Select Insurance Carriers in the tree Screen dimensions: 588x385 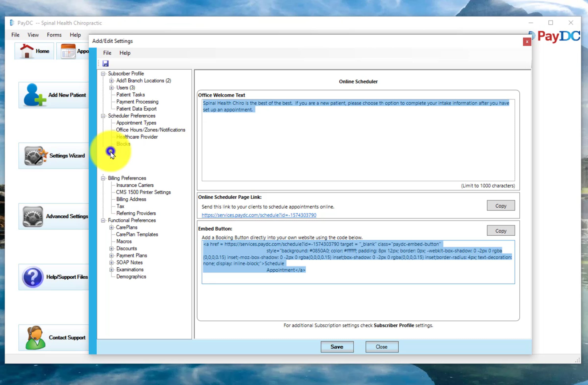tap(135, 185)
